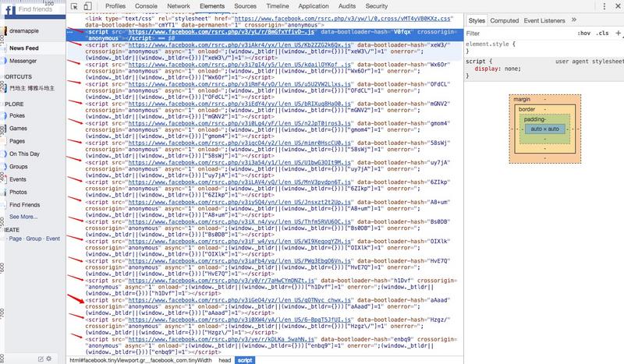The height and width of the screenshot is (364, 624).
Task: Click See More... in sidebar
Action: coord(23,217)
